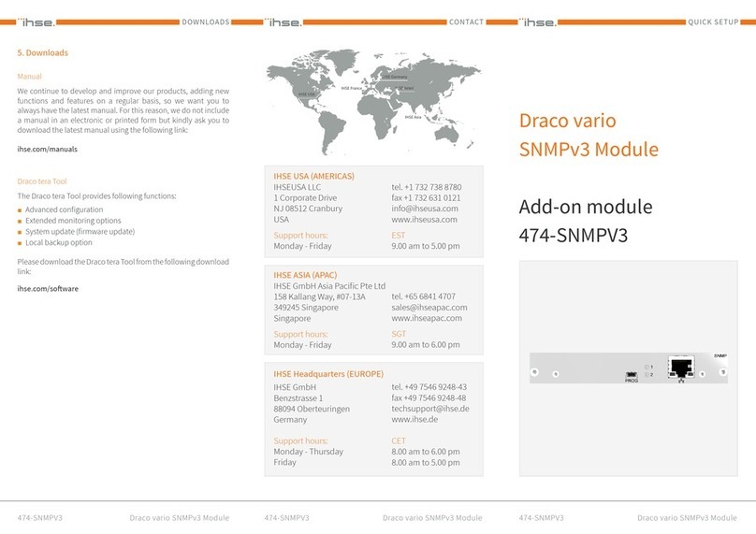This screenshot has height=534, width=756.
Task: Select the 'Draco tera Tool' subheading
Action: pyautogui.click(x=42, y=181)
